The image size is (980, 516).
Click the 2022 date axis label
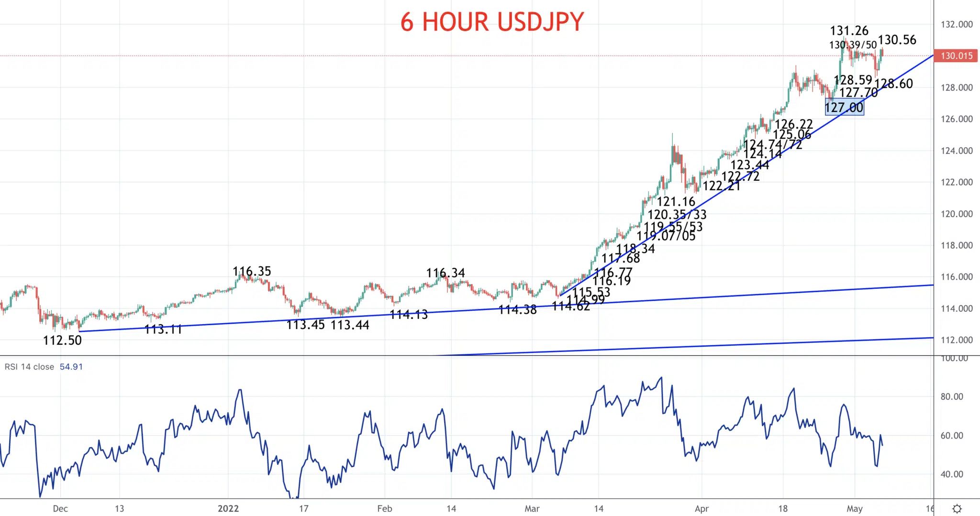[228, 508]
